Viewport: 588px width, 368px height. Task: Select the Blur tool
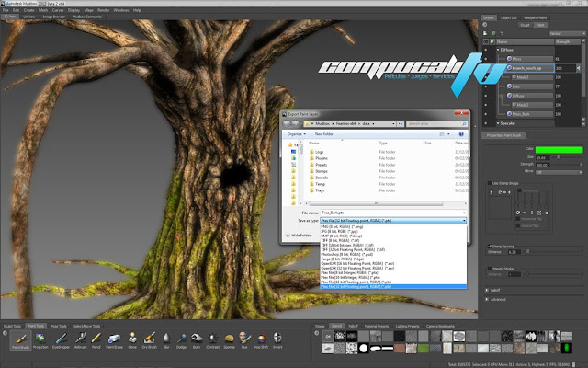(166, 340)
